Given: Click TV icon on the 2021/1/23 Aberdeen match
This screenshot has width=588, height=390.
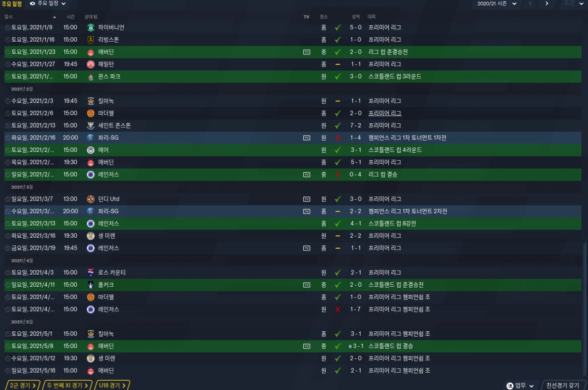Looking at the screenshot, I should (x=306, y=52).
